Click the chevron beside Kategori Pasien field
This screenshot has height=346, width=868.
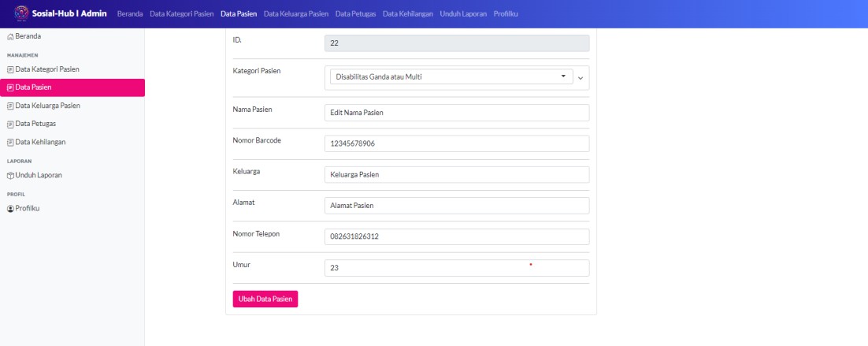tap(581, 77)
